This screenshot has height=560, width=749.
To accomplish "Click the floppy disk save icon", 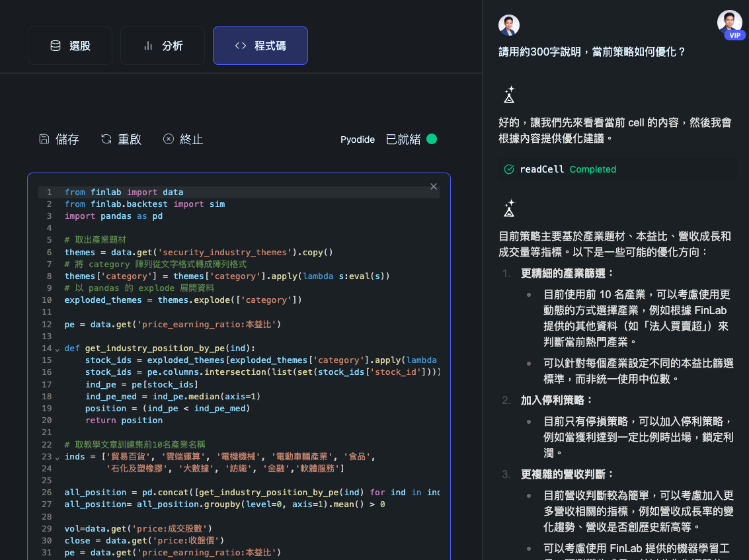I will coord(44,139).
